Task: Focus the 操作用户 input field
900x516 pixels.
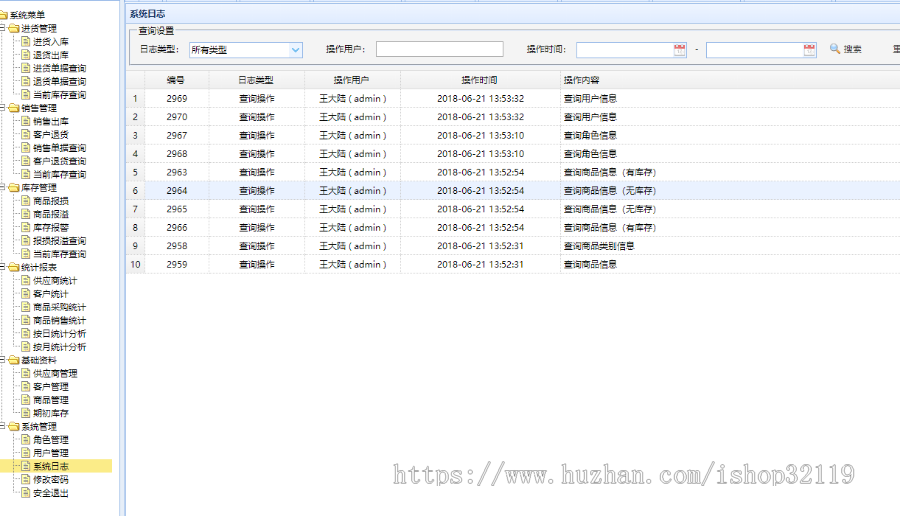Action: tap(440, 49)
